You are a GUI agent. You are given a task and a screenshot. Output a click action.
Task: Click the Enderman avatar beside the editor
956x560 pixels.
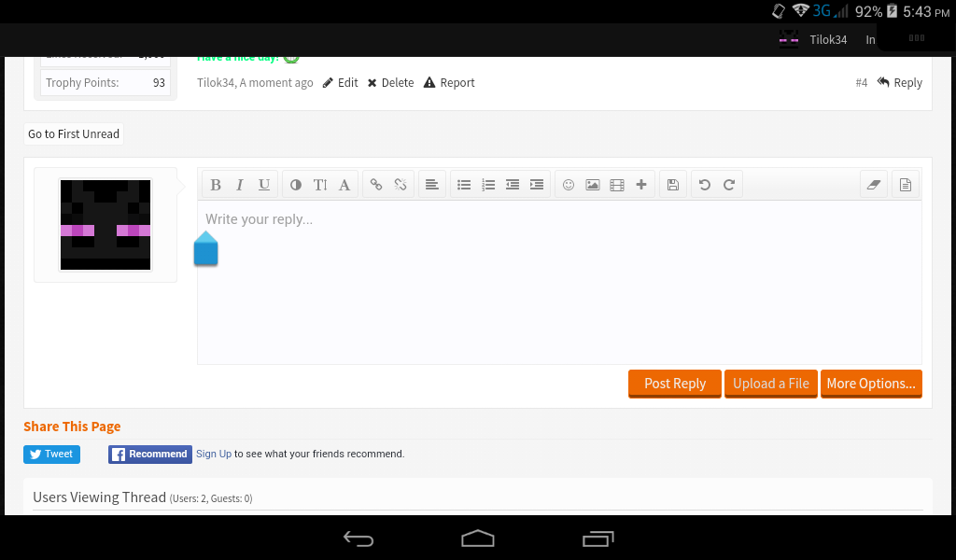(105, 225)
